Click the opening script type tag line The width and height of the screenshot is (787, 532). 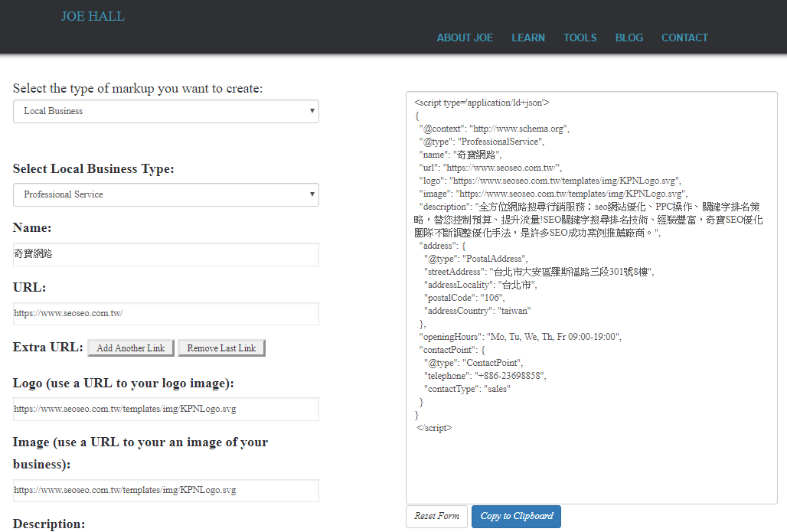click(x=482, y=103)
